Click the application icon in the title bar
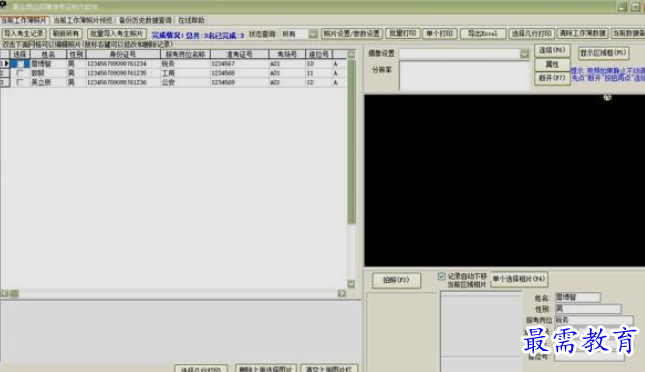Image resolution: width=645 pixels, height=372 pixels. click(x=3, y=4)
